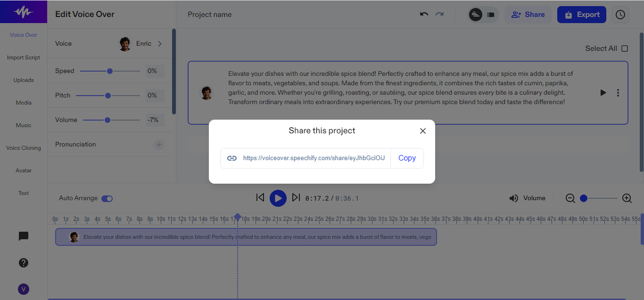Open the help question mark icon

tap(23, 263)
